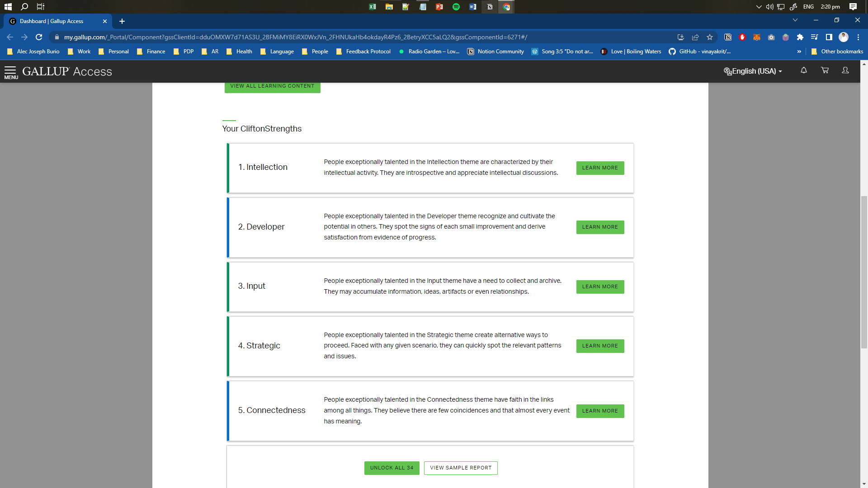Viewport: 868px width, 488px height.
Task: Open the PDP bookmark folder
Action: (x=184, y=52)
